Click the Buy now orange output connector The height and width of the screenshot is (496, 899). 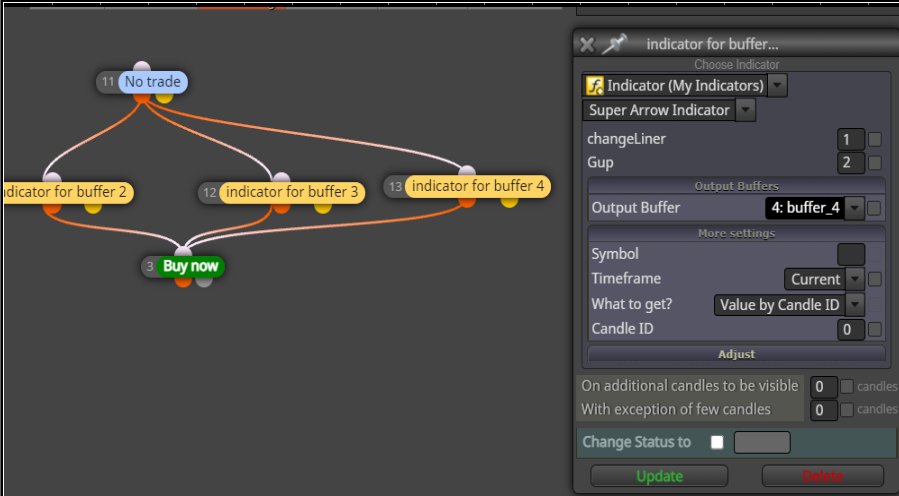tap(183, 281)
